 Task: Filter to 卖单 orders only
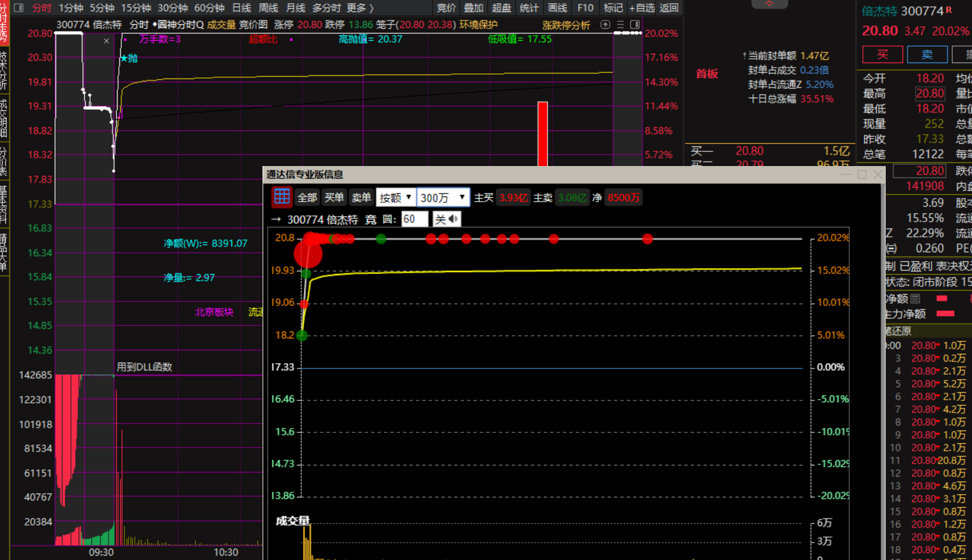coord(361,198)
